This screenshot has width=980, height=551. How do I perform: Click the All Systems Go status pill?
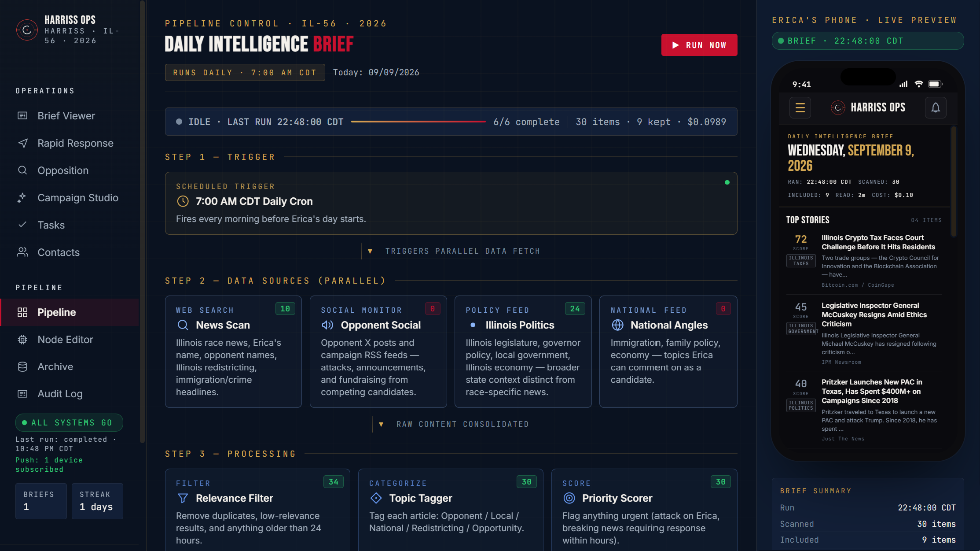click(x=69, y=423)
